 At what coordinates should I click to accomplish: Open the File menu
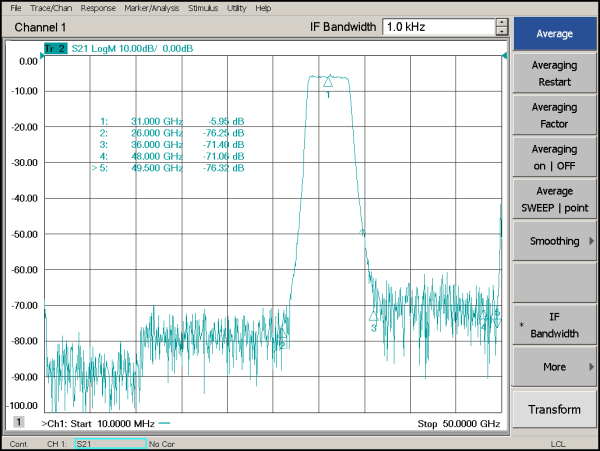pyautogui.click(x=16, y=8)
